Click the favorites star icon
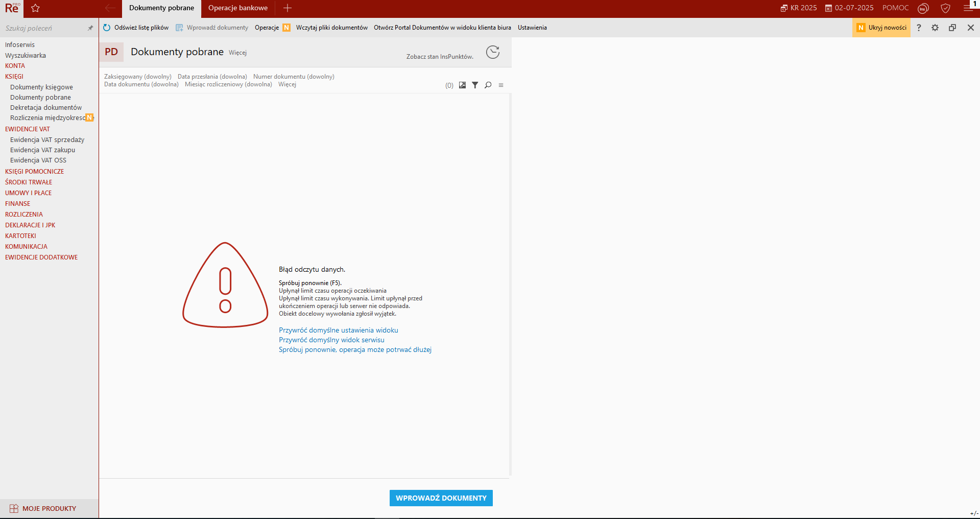The image size is (980, 519). (x=35, y=8)
